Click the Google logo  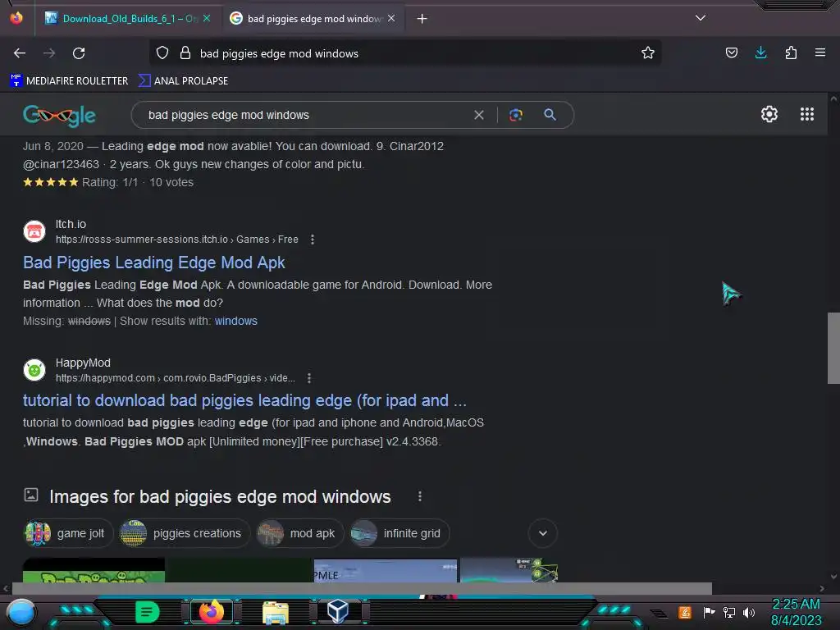59,115
